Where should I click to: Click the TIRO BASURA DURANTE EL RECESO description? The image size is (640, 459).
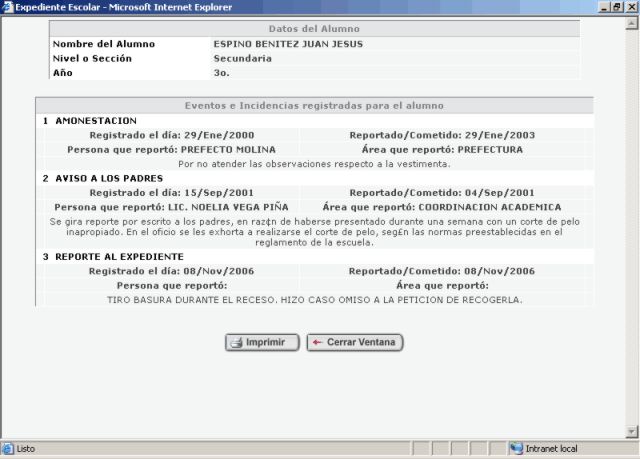click(x=315, y=300)
